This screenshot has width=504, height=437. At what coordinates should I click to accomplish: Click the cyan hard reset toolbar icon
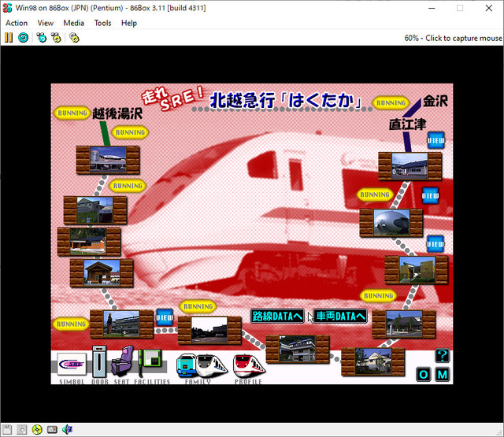23,38
